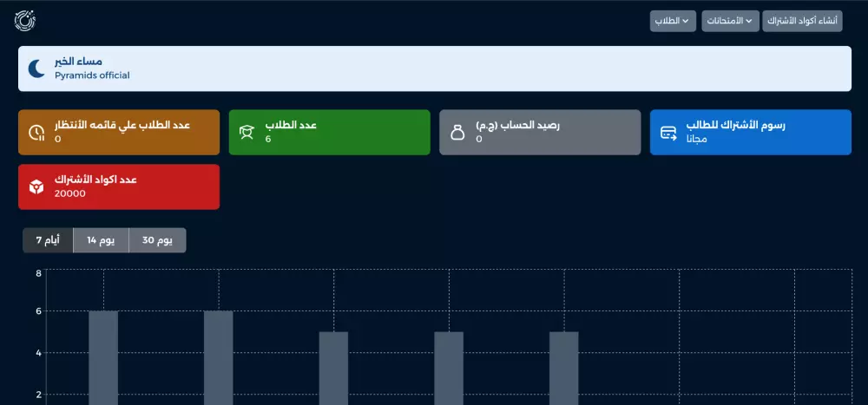Open the waiting list orange card
This screenshot has height=405, width=868.
119,132
